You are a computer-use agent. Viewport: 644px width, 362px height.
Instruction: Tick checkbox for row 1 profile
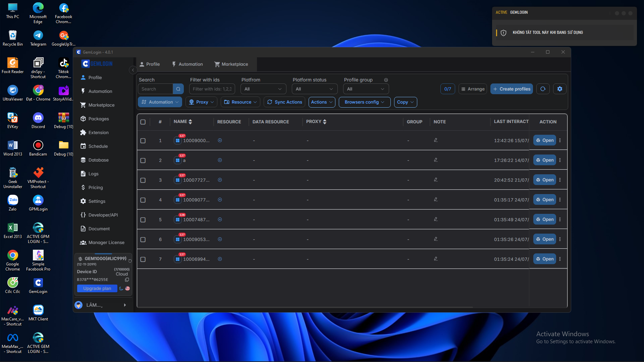tap(143, 141)
